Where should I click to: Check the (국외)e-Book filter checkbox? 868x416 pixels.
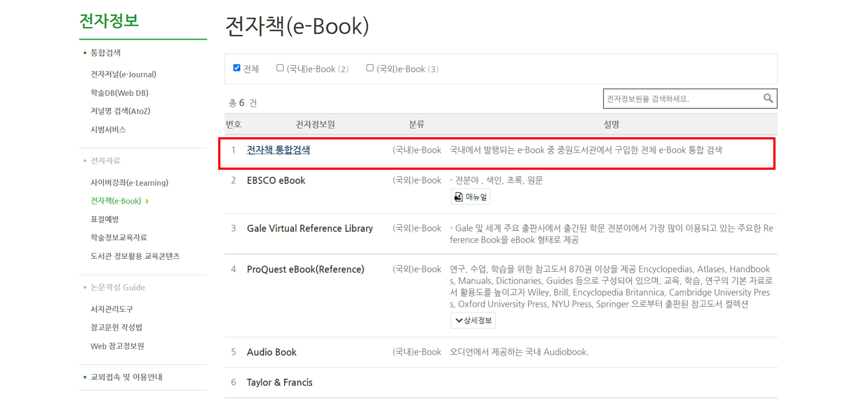370,68
